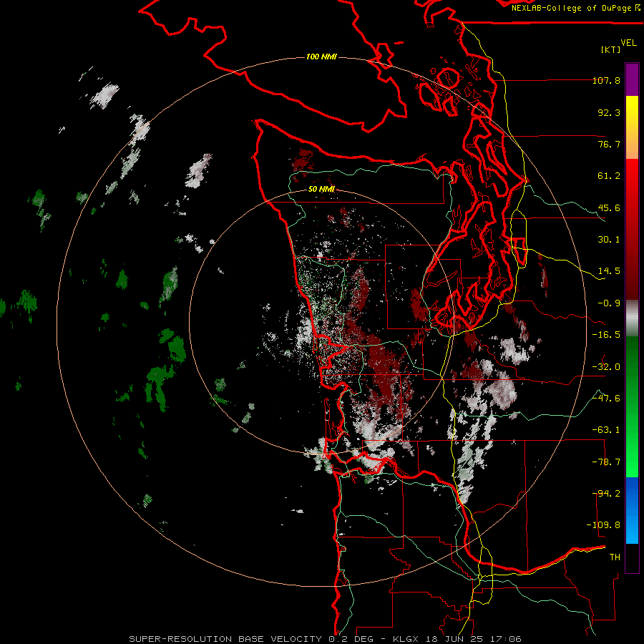Click the 76.7 velocity scale value
The image size is (644, 644).
pyautogui.click(x=609, y=144)
